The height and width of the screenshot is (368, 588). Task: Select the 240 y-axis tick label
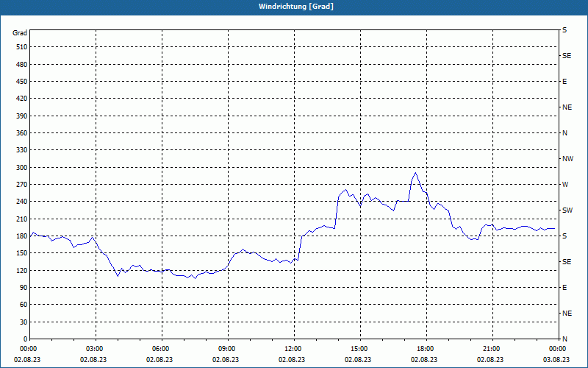(22, 202)
